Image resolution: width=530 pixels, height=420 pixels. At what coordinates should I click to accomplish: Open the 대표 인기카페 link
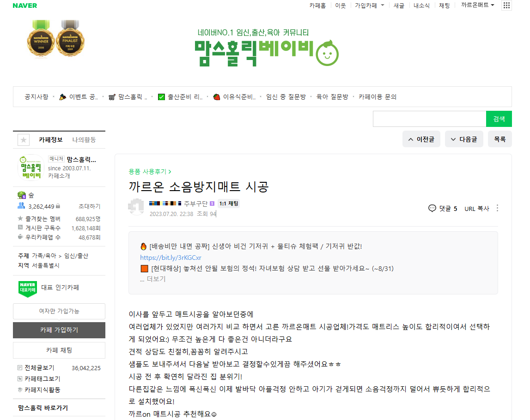point(60,288)
